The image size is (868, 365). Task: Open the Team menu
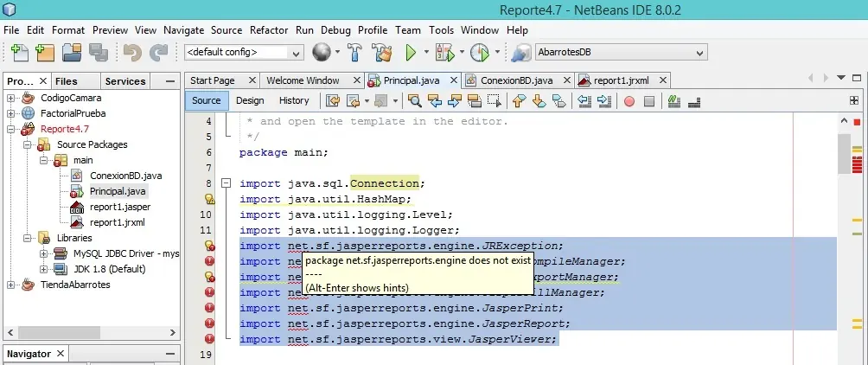coord(408,30)
